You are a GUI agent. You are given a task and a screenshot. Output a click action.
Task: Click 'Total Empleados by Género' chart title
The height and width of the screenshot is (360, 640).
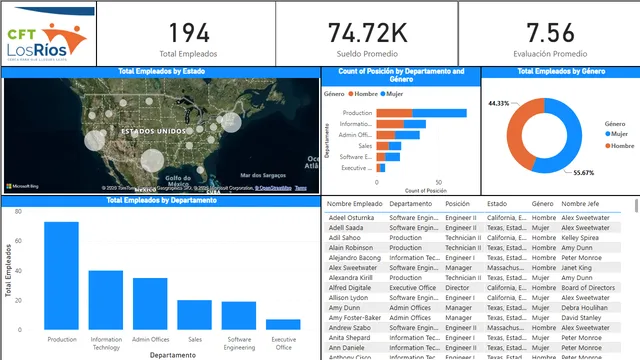click(x=561, y=71)
